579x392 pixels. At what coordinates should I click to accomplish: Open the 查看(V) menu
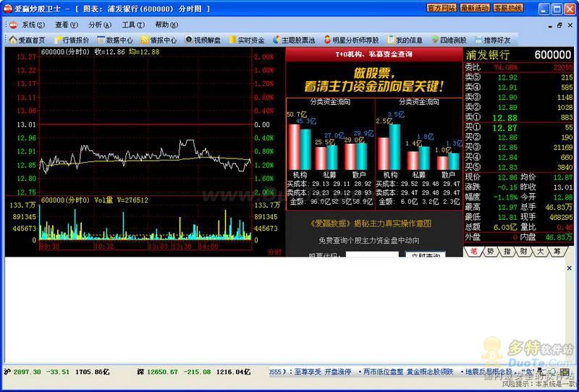tap(67, 25)
